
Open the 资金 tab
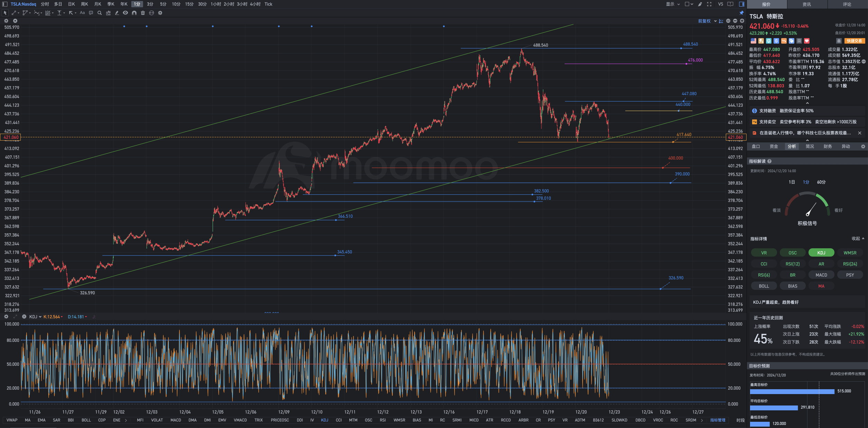click(774, 146)
